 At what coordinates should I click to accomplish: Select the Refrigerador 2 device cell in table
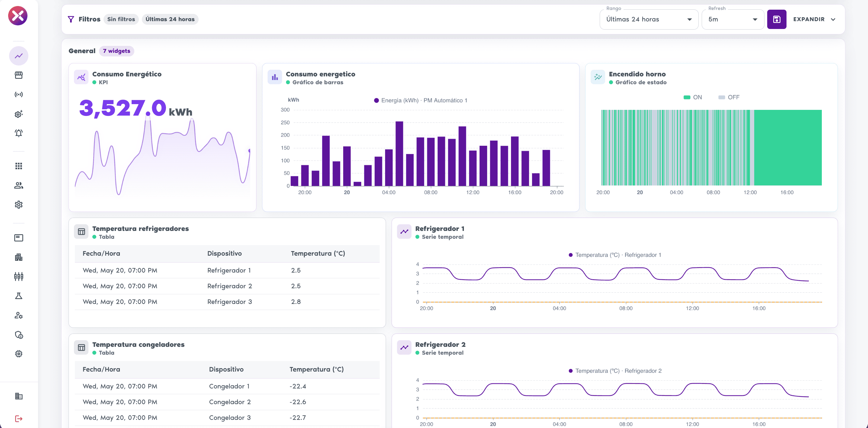pos(229,286)
